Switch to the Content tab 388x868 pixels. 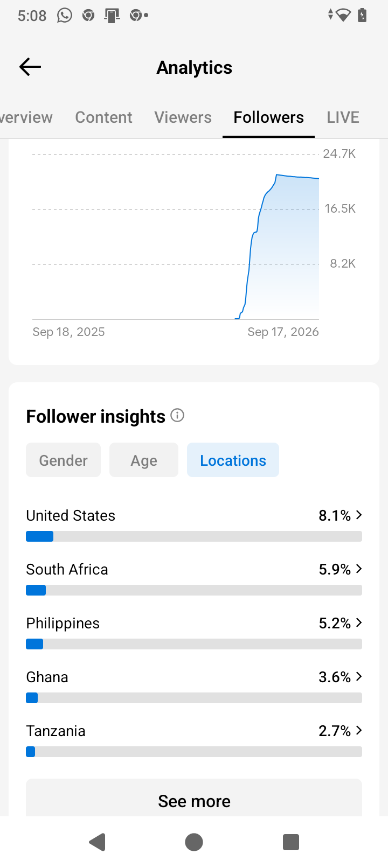point(103,117)
